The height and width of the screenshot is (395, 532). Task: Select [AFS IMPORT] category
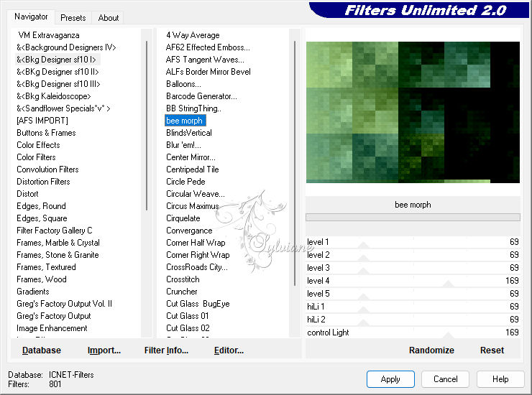click(42, 121)
